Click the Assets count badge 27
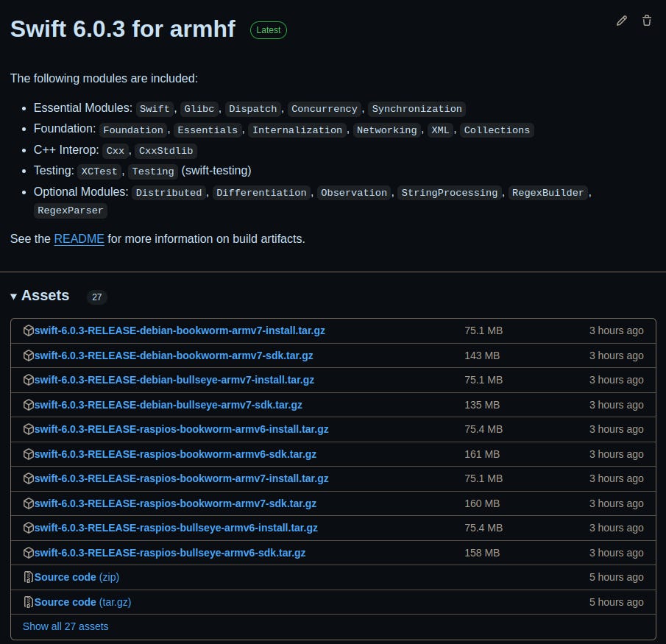 coord(97,297)
